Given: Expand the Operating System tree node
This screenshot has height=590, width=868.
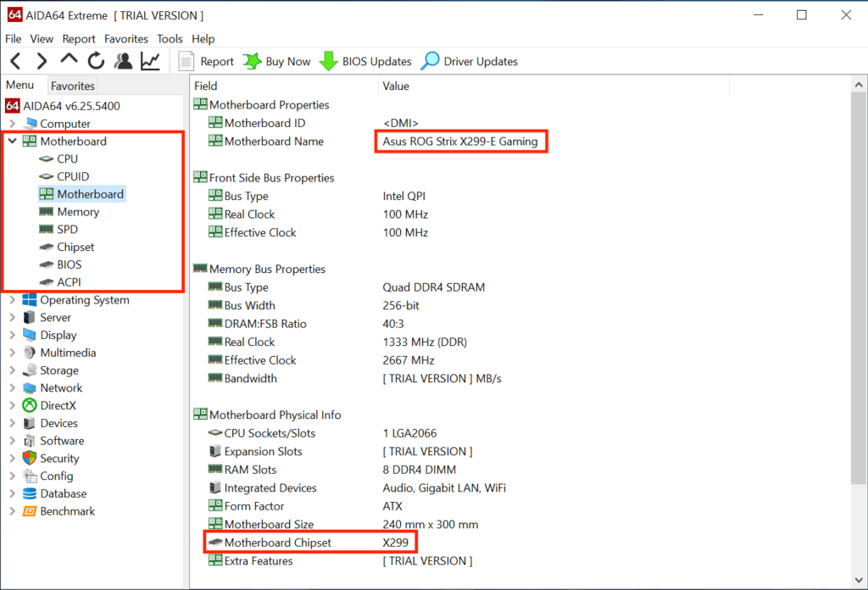Looking at the screenshot, I should 12,300.
